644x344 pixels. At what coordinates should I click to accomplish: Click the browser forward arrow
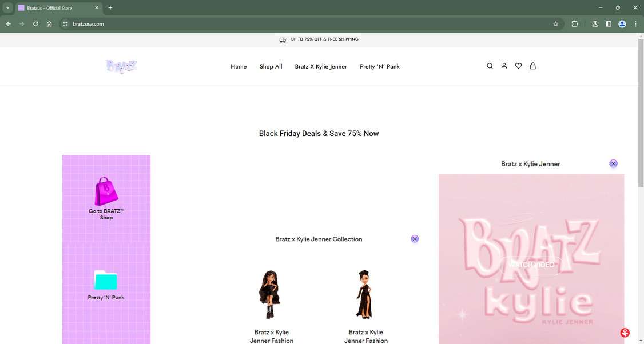click(x=22, y=24)
